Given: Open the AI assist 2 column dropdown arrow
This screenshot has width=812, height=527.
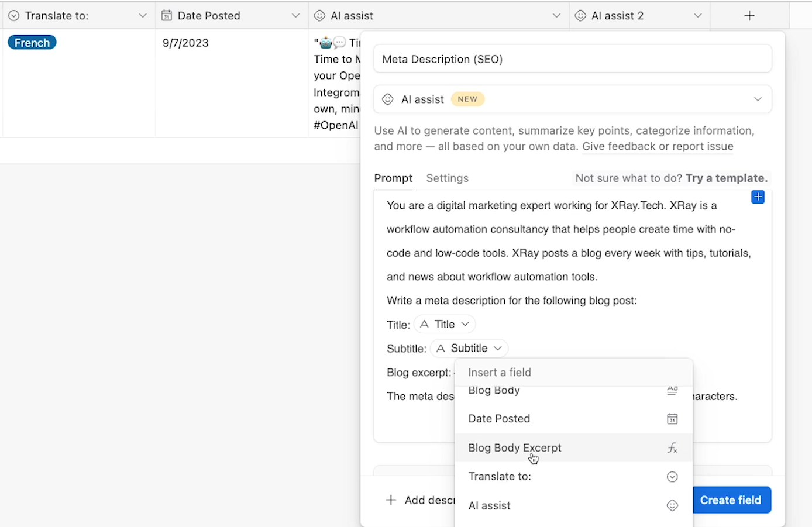Looking at the screenshot, I should pyautogui.click(x=698, y=16).
